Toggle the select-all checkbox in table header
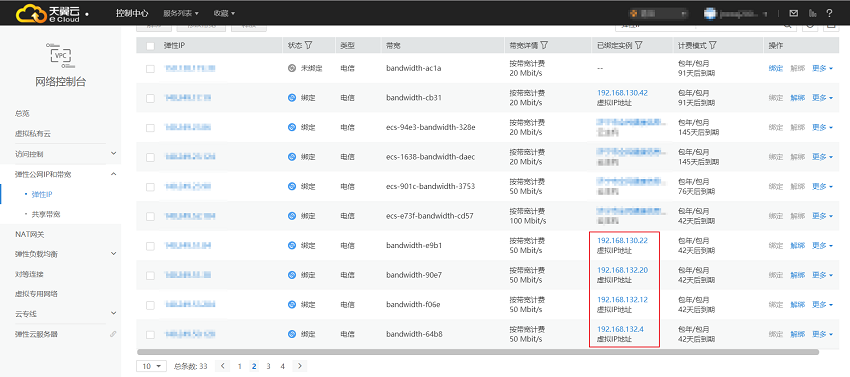850x377 pixels. [150, 46]
